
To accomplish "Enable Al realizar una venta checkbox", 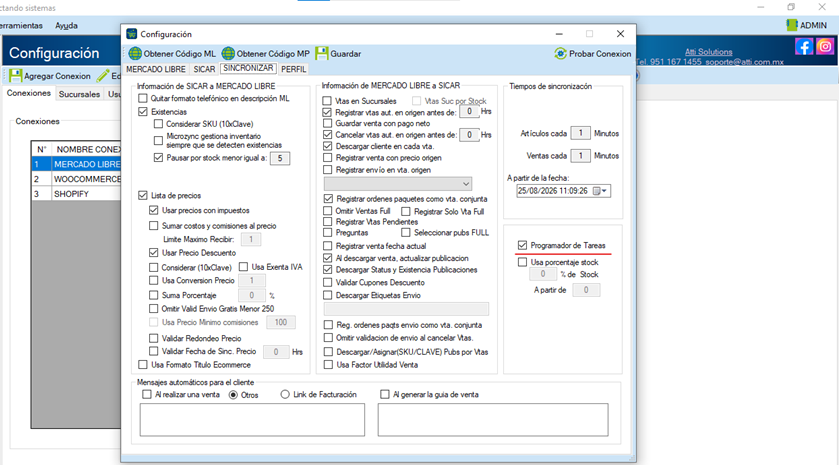I will (x=147, y=394).
